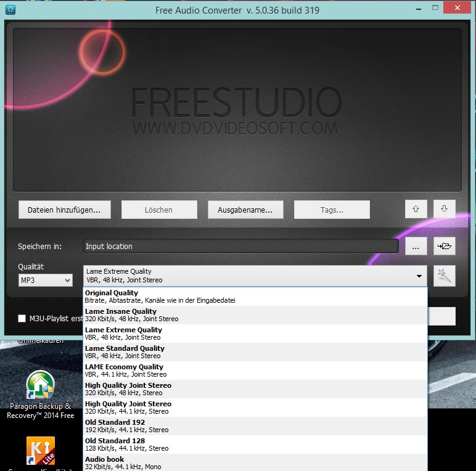The image size is (476, 471).
Task: Minimize the Free Audio Converter window
Action: pyautogui.click(x=419, y=9)
